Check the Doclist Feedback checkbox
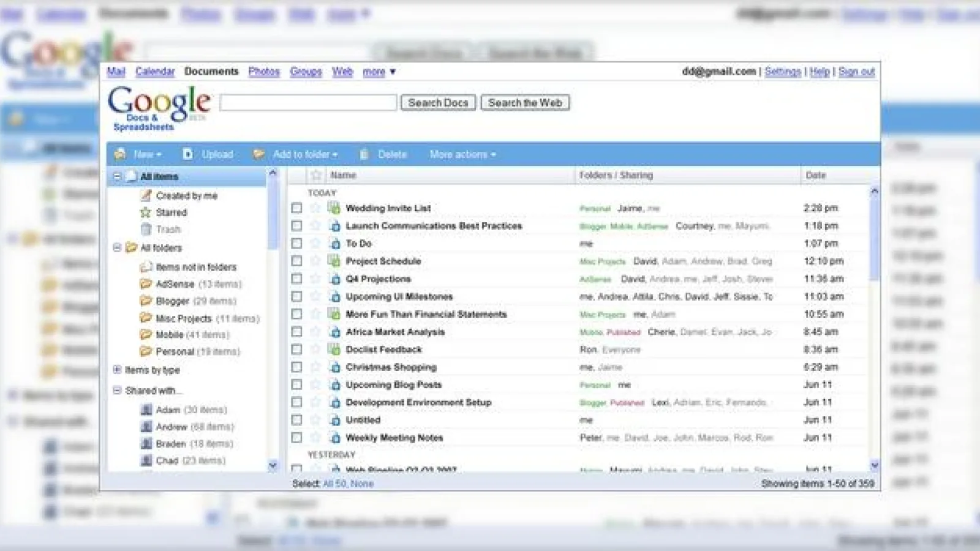The width and height of the screenshot is (980, 551). [297, 350]
